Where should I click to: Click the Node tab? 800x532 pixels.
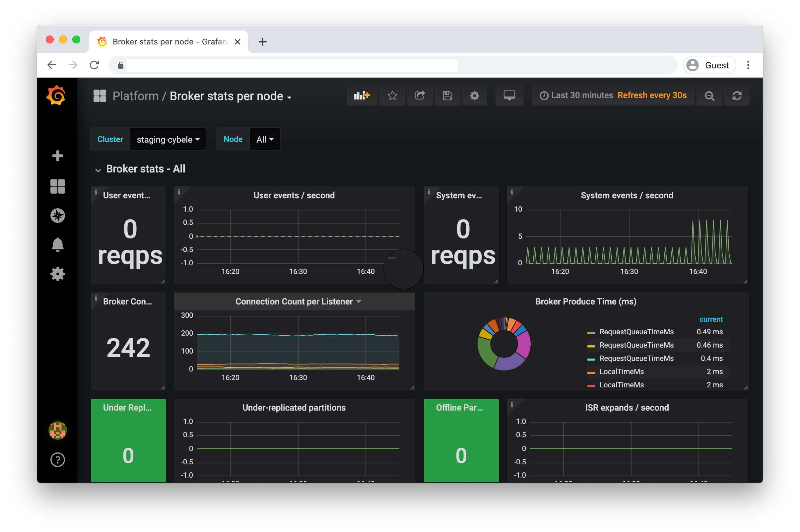click(x=234, y=139)
